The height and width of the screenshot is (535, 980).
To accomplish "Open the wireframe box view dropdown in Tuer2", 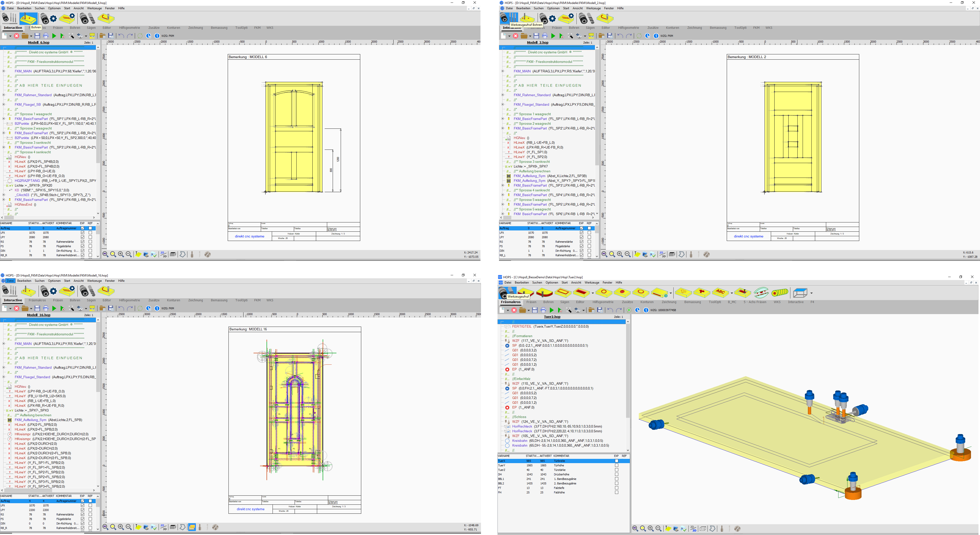I will pos(811,293).
